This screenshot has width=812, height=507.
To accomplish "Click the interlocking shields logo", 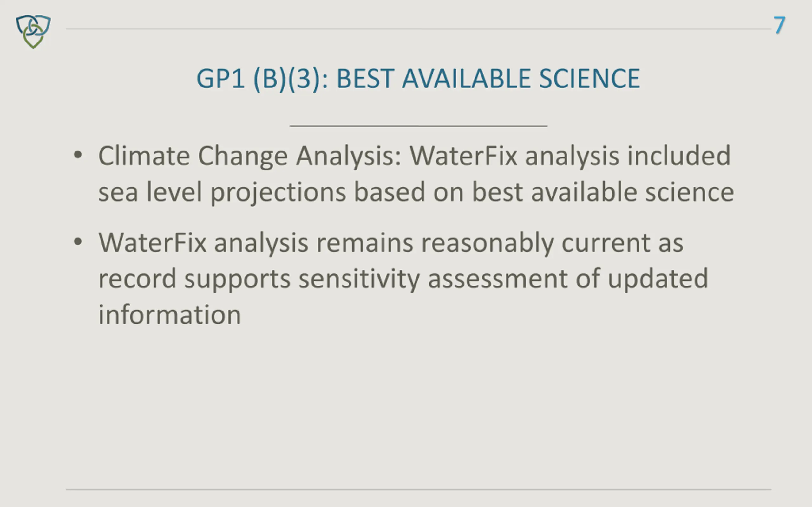I will (33, 31).
